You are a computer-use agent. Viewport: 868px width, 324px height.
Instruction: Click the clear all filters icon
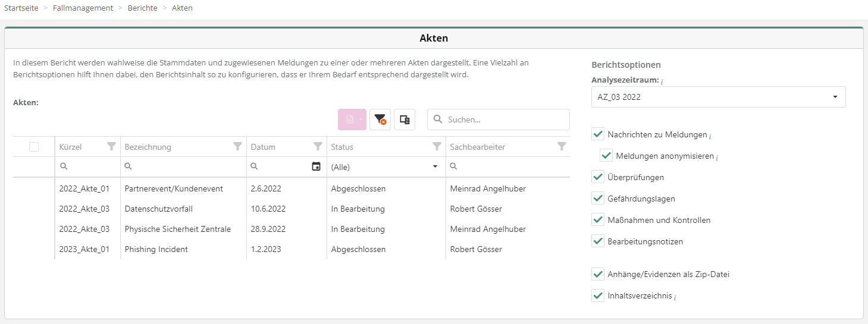[380, 119]
